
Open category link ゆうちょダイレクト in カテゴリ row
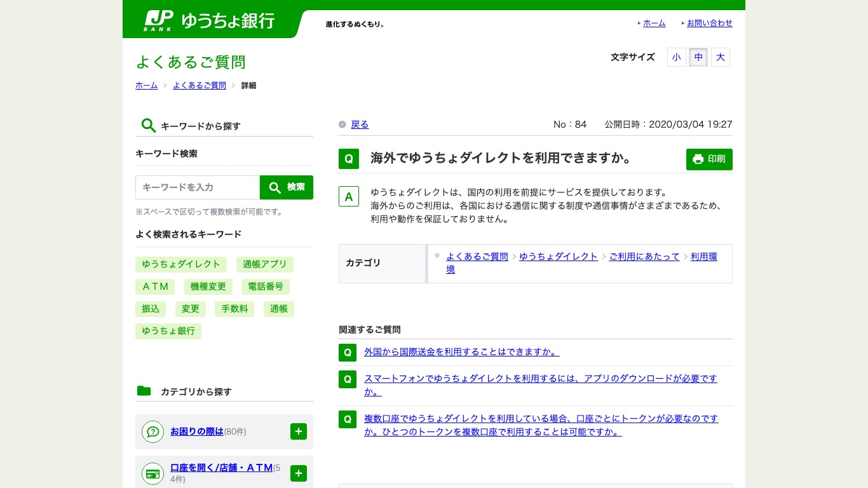click(559, 257)
